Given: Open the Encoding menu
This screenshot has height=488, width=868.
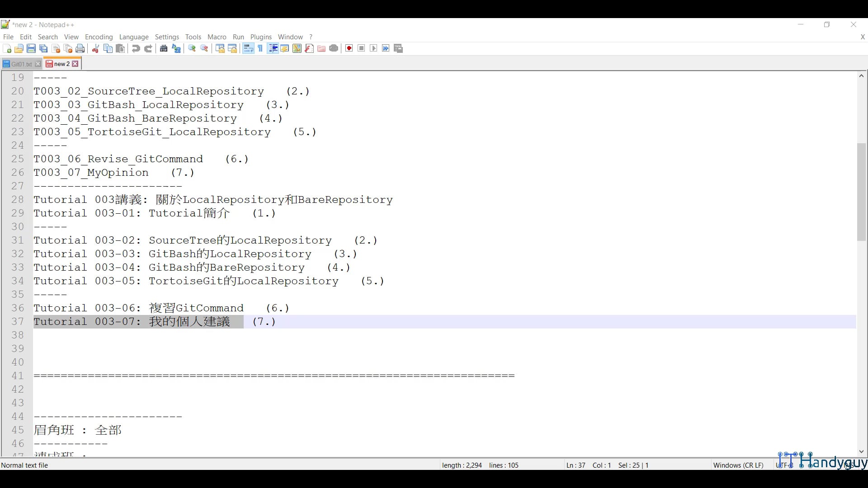Looking at the screenshot, I should (x=99, y=37).
